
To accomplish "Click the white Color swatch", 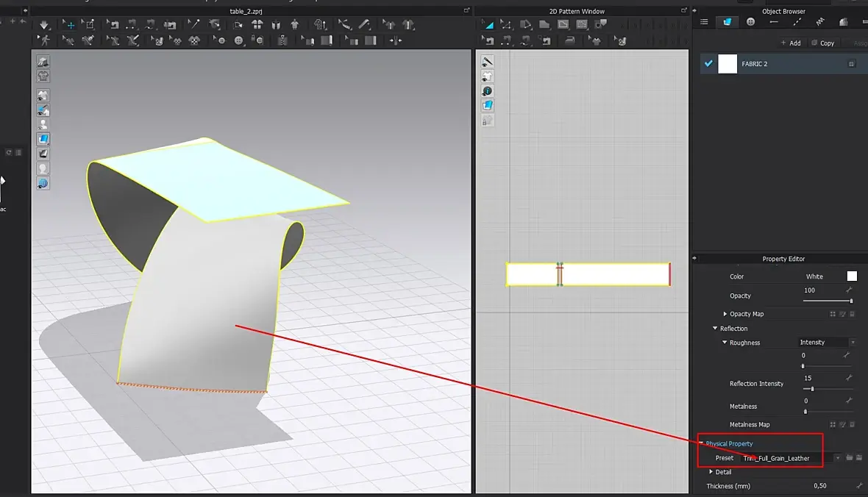I will pos(852,276).
